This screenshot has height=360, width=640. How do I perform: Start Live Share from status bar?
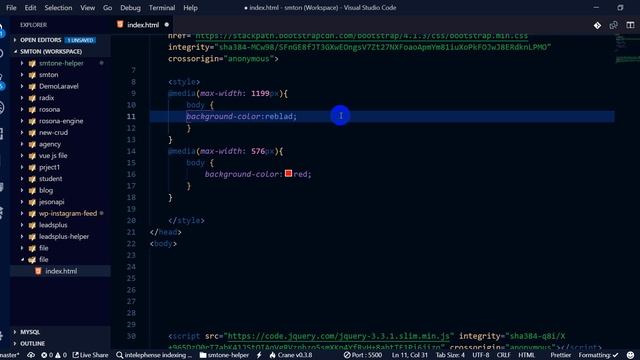pos(90,355)
